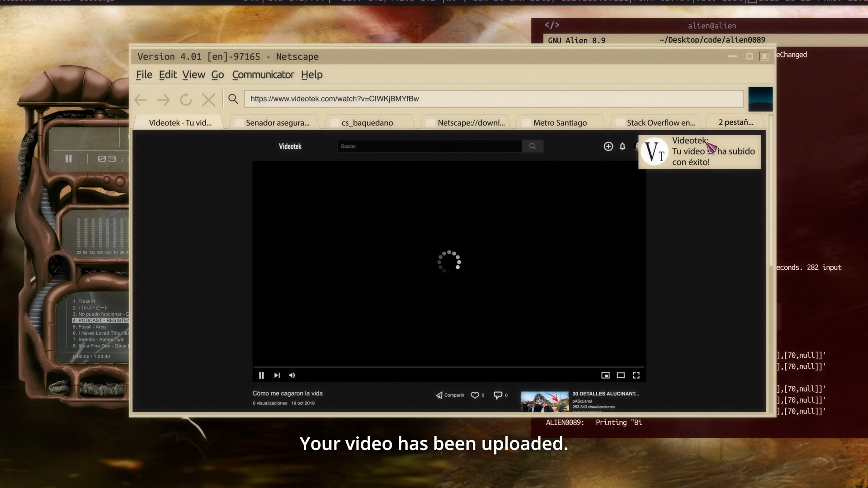Image resolution: width=868 pixels, height=488 pixels.
Task: Click the stop loading X icon
Action: point(208,99)
